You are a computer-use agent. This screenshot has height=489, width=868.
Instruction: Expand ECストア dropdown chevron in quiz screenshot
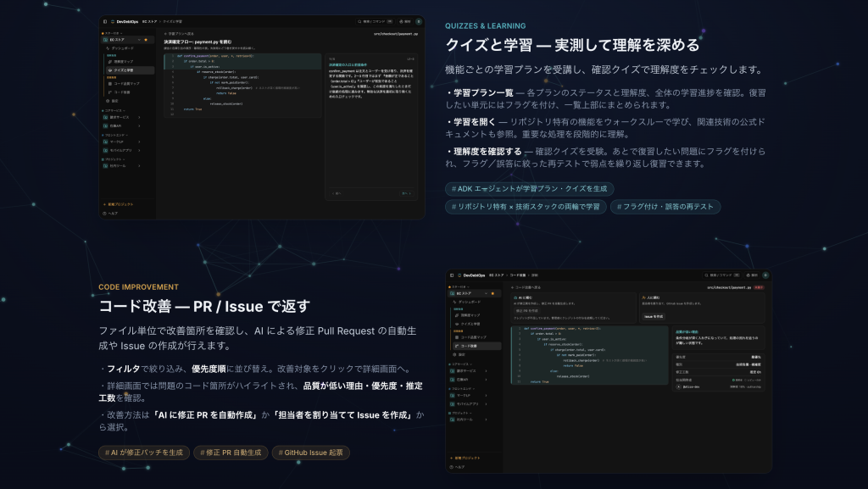pyautogui.click(x=140, y=40)
